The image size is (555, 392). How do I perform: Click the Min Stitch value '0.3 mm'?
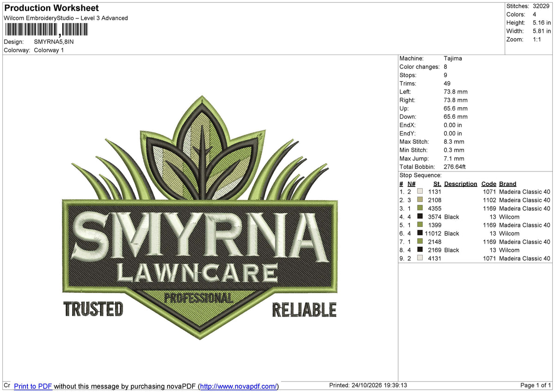454,150
